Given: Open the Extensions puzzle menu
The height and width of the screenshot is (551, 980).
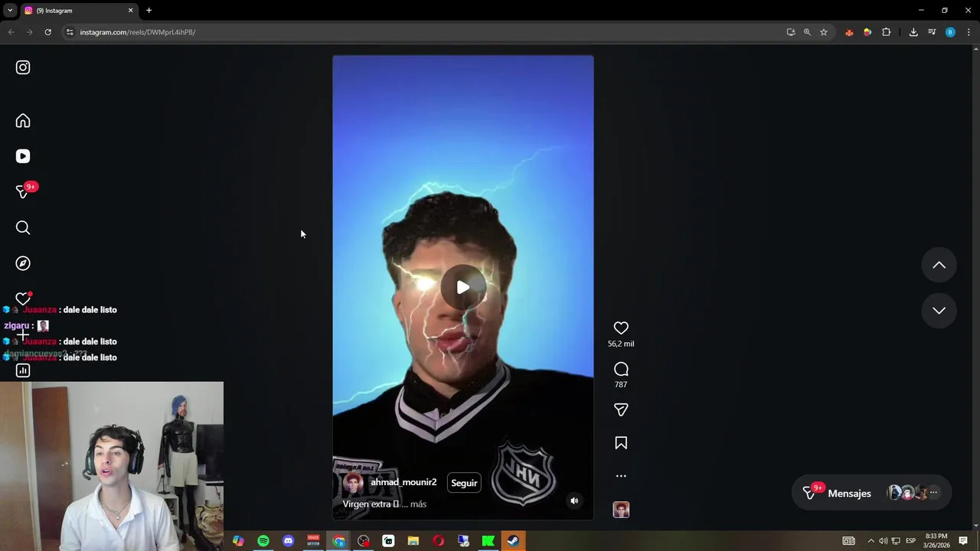Looking at the screenshot, I should click(887, 32).
